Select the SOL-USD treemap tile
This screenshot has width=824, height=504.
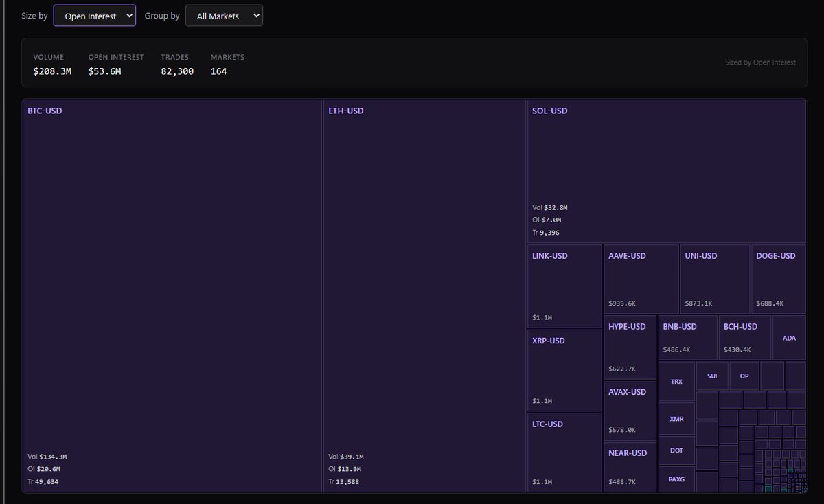click(x=666, y=172)
